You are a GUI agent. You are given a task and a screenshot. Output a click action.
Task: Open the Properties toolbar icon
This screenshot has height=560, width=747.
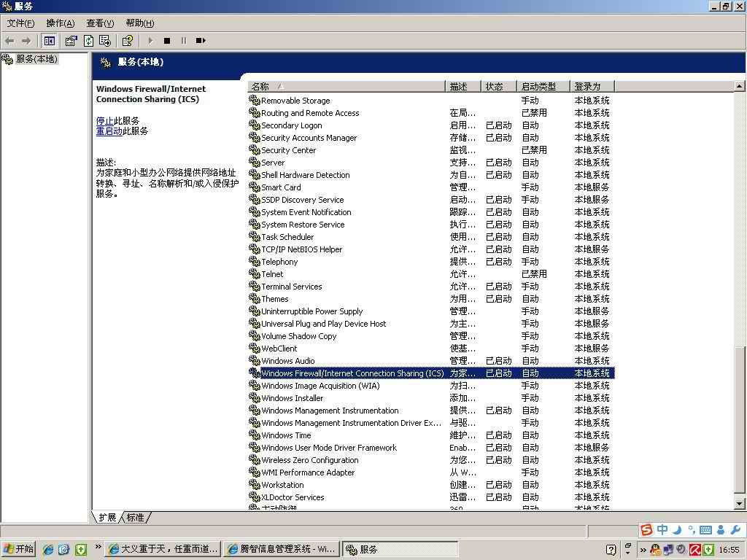point(71,41)
